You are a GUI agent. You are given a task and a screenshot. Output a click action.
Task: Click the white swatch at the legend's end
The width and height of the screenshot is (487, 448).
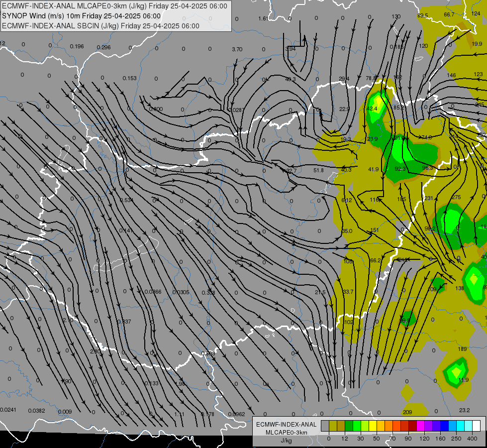pyautogui.click(x=476, y=426)
